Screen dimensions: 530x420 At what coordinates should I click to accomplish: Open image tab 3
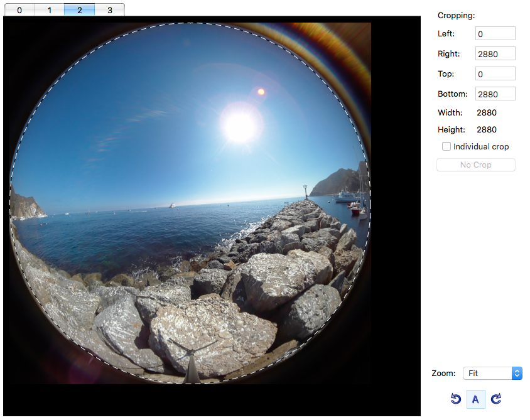tap(109, 10)
